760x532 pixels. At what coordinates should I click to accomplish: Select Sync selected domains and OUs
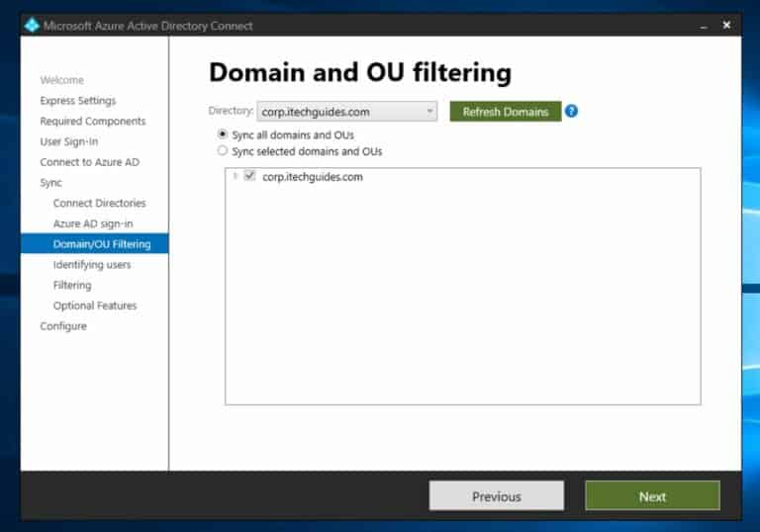(223, 150)
